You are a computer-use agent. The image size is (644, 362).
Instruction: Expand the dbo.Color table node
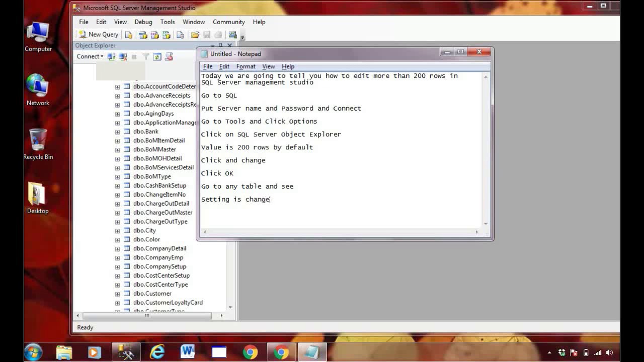click(x=117, y=240)
